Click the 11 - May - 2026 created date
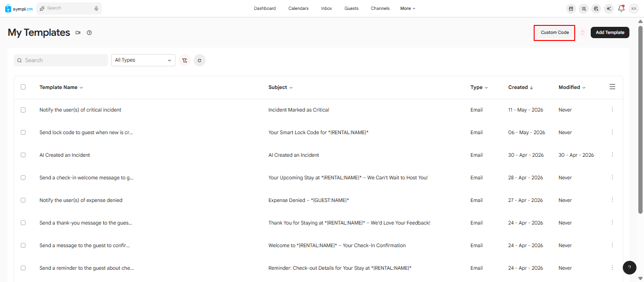644x282 pixels. [526, 110]
